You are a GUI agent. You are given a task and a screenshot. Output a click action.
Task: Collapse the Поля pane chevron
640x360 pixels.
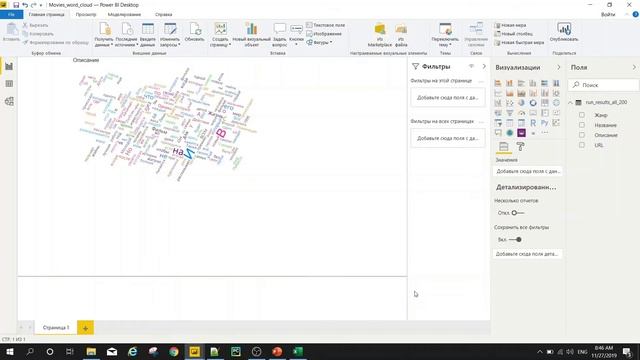click(634, 67)
